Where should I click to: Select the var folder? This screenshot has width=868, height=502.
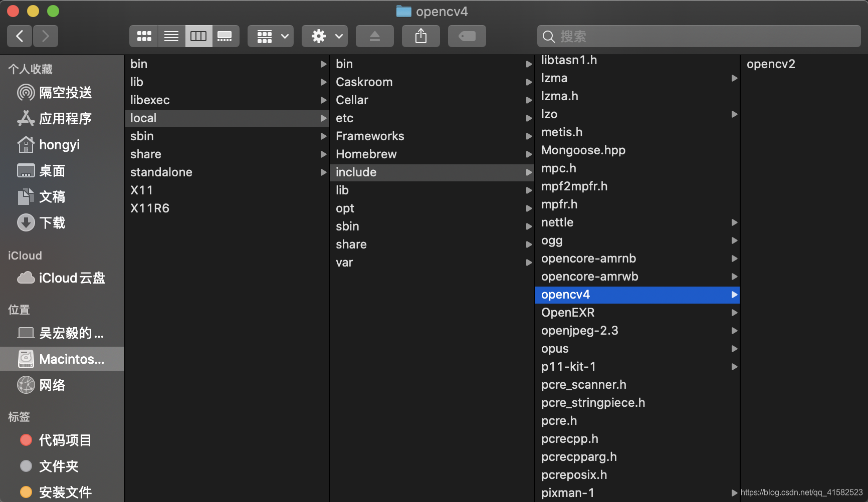(x=432, y=263)
